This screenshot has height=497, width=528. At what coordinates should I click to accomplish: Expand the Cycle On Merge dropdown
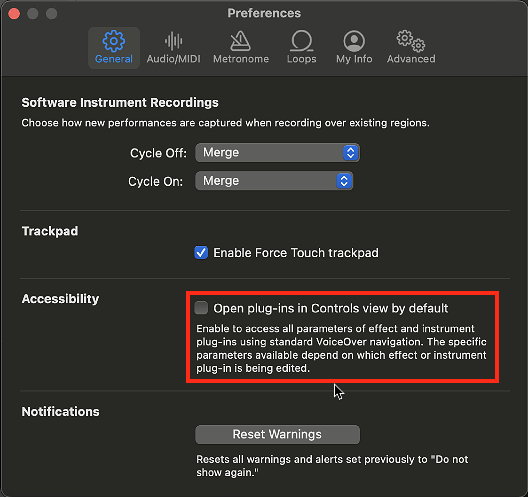pos(274,181)
